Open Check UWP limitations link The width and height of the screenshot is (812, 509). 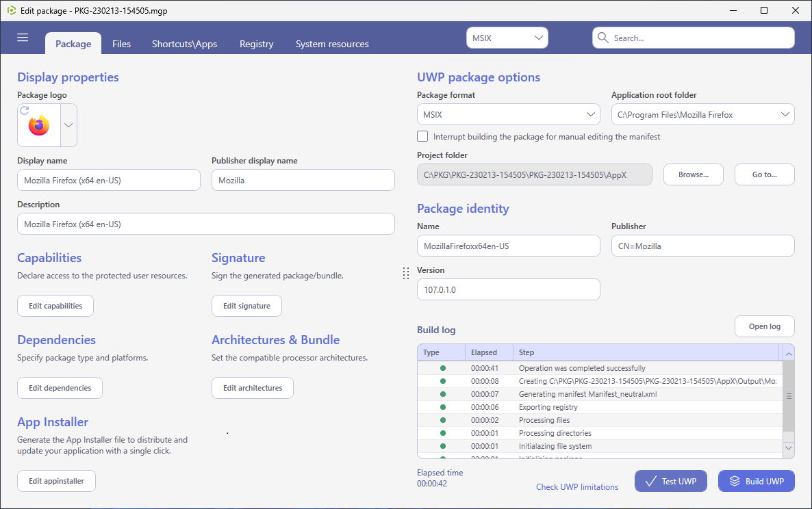click(x=577, y=486)
